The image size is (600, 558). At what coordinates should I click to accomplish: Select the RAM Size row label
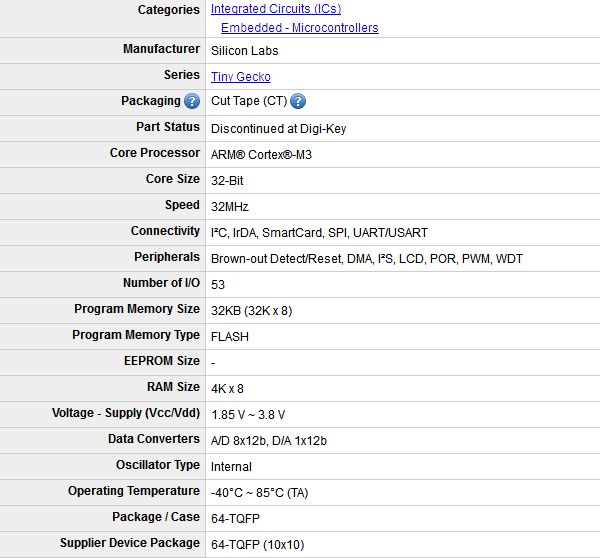coord(173,387)
